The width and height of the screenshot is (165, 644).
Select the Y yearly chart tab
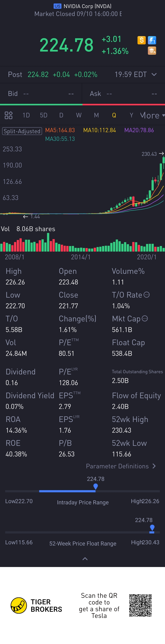point(131,115)
